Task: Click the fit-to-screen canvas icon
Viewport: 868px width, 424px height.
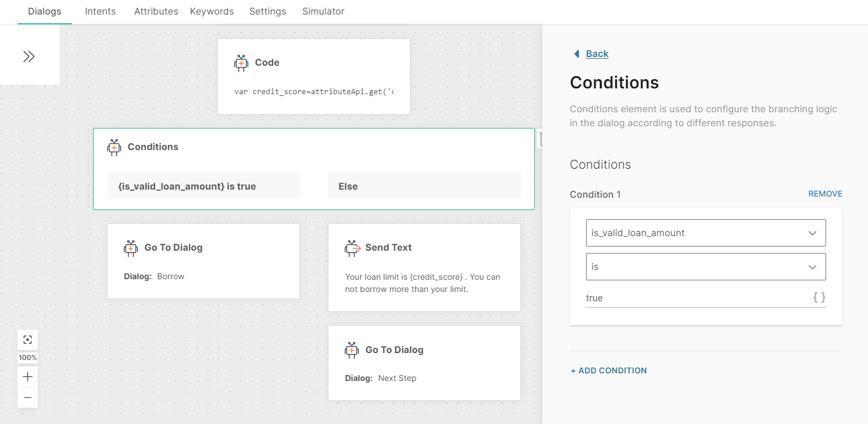Action: click(27, 340)
